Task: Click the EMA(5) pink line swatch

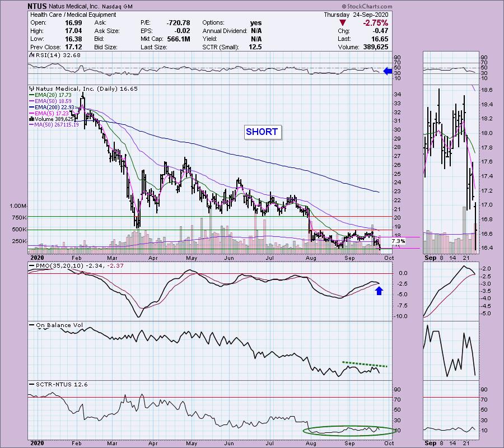Action: pos(32,114)
